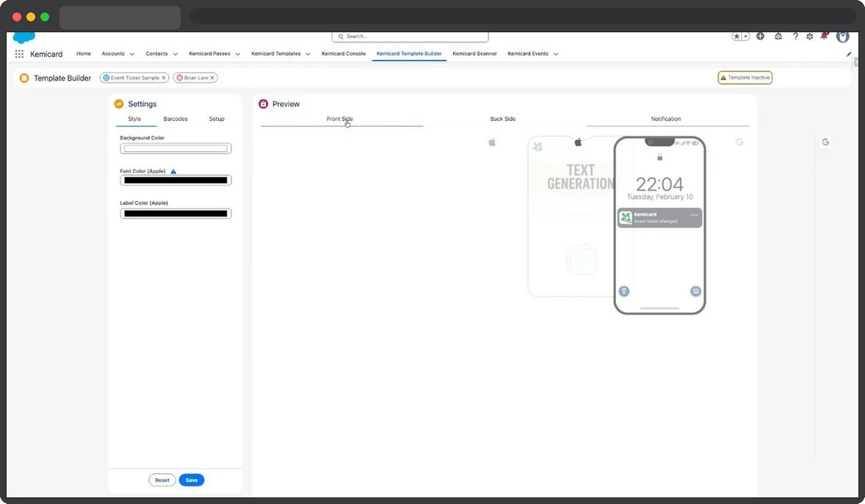Open the Kemicard Templates nav item
Viewport: 865px width, 504px height.
coord(276,54)
